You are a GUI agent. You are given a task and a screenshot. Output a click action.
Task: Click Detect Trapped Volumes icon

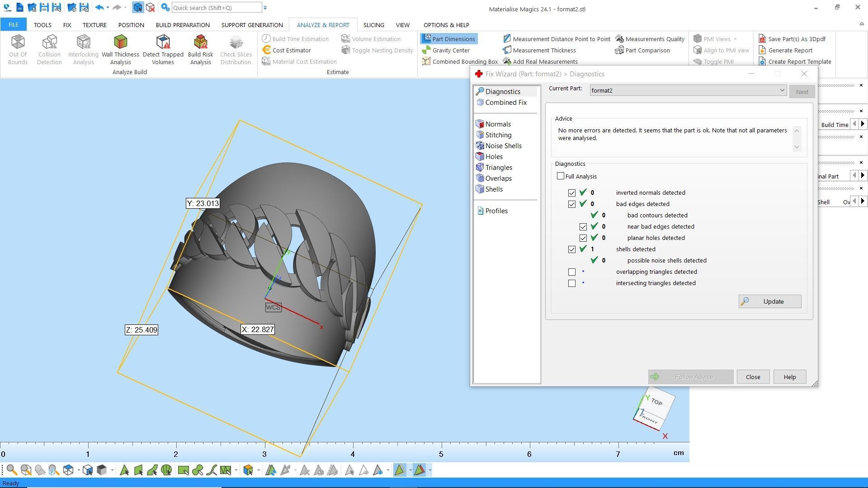point(163,49)
